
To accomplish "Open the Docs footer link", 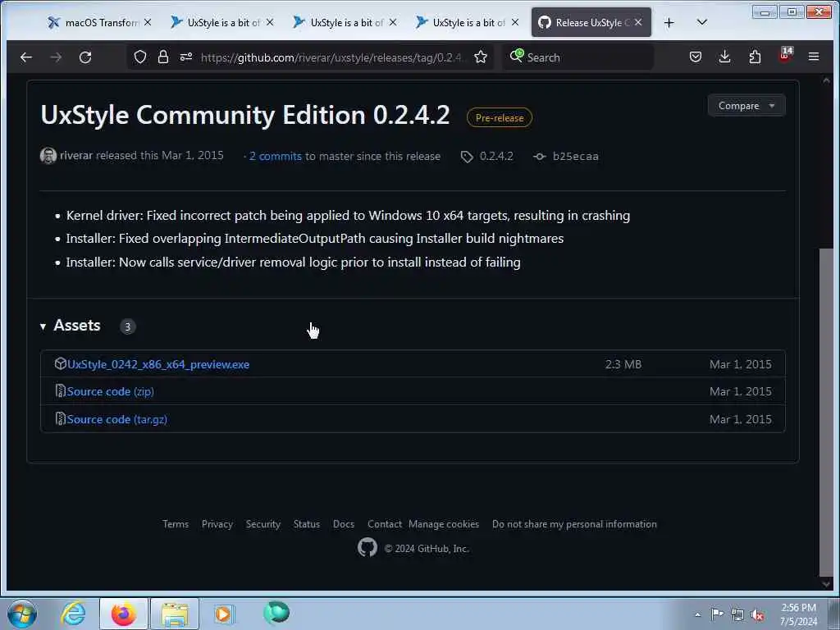I will [344, 524].
